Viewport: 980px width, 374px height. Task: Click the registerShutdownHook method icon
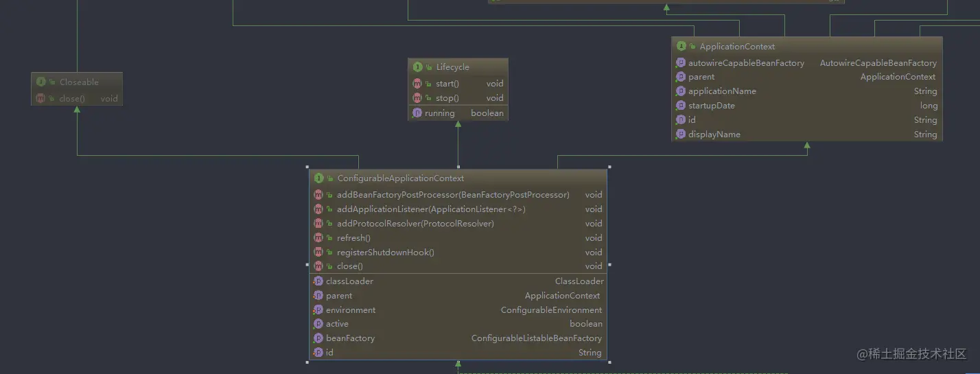coord(318,253)
